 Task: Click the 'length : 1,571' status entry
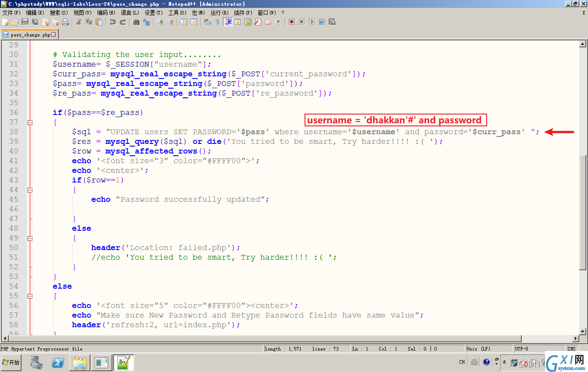coord(283,349)
